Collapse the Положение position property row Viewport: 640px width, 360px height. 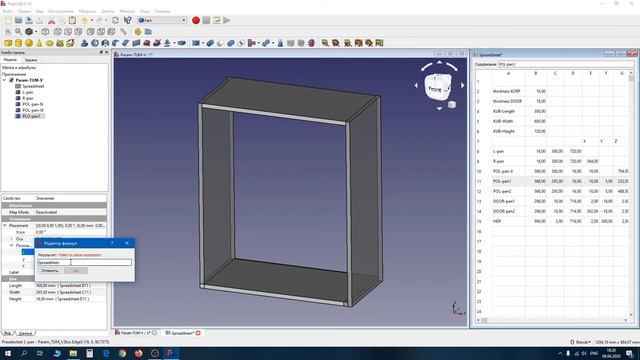(x=11, y=245)
